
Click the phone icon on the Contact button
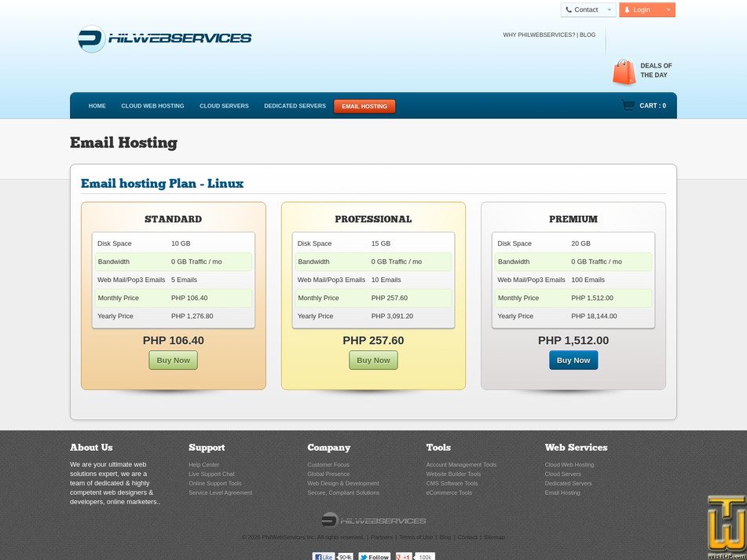coord(569,9)
